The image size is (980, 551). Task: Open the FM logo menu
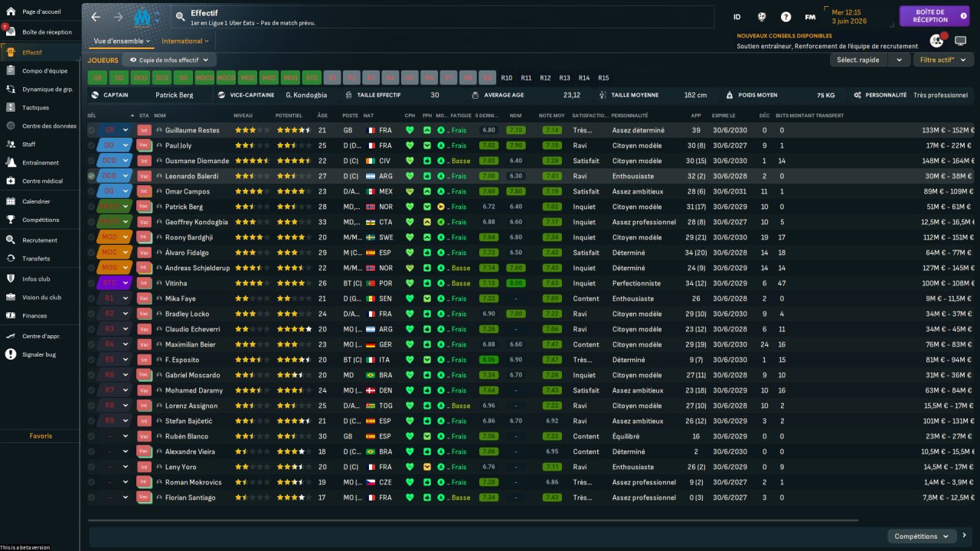coord(810,17)
